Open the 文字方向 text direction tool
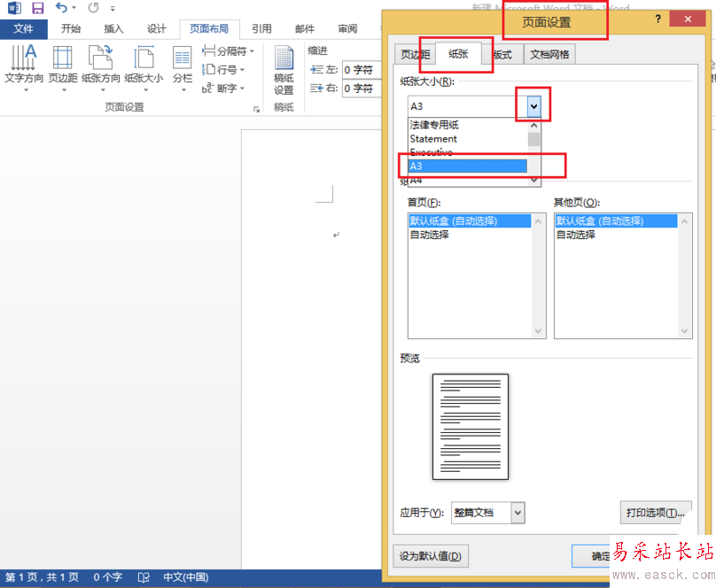Screen dimensions: 716x588 point(24,68)
